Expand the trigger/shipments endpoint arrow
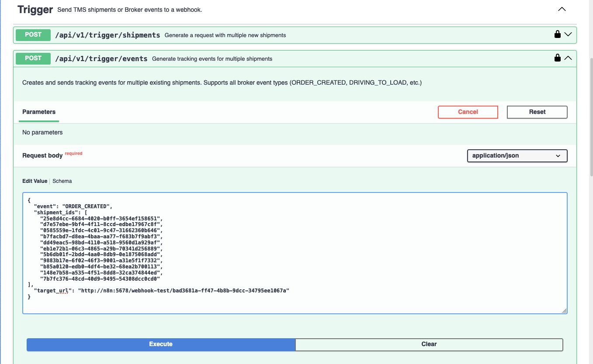593x364 pixels. click(x=568, y=34)
